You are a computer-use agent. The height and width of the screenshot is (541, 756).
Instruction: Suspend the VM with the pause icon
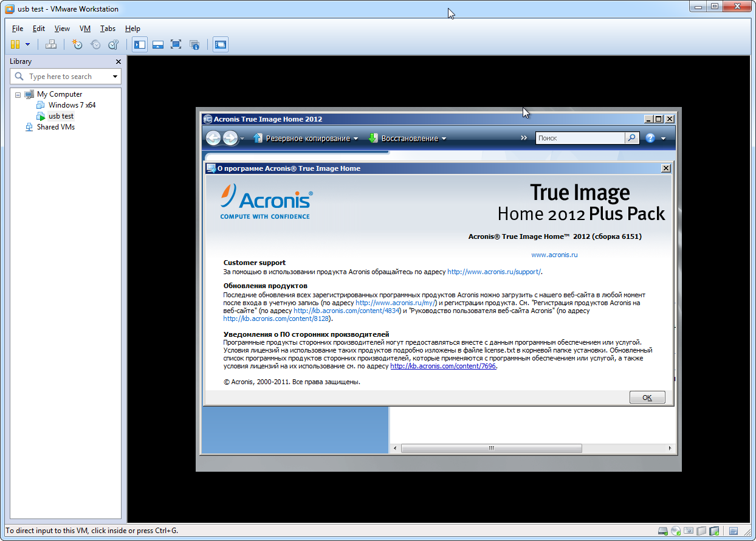pos(15,44)
